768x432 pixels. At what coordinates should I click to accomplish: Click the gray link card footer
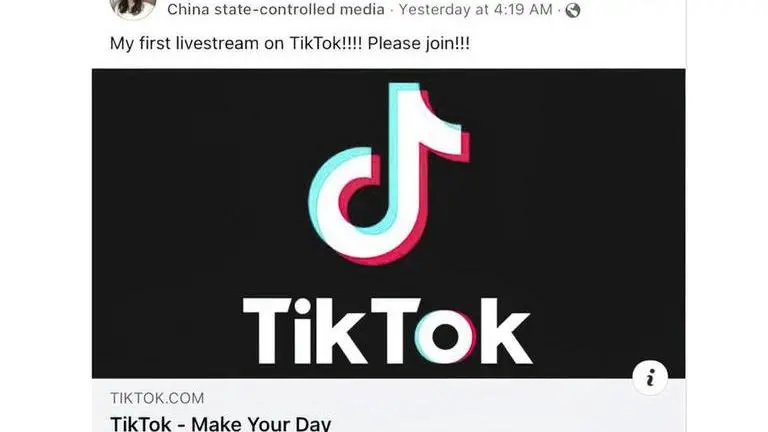(x=388, y=405)
